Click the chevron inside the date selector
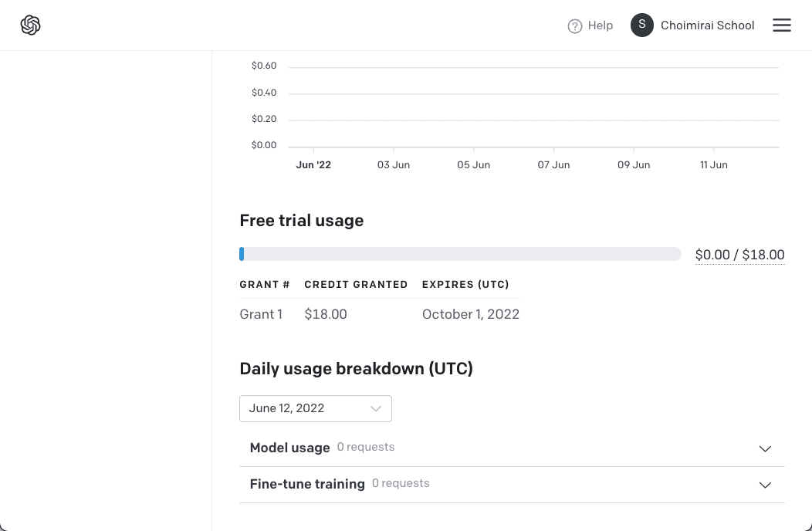Image resolution: width=812 pixels, height=531 pixels. 376,409
